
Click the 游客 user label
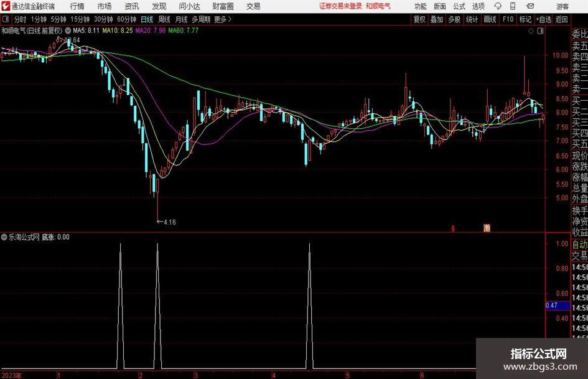pos(562,6)
